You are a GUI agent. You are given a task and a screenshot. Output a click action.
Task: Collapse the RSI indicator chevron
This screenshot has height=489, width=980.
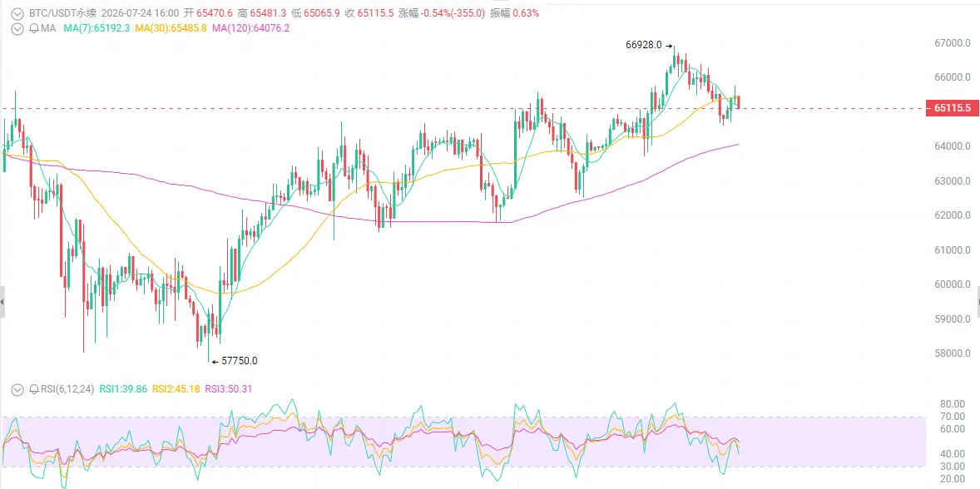[18, 389]
